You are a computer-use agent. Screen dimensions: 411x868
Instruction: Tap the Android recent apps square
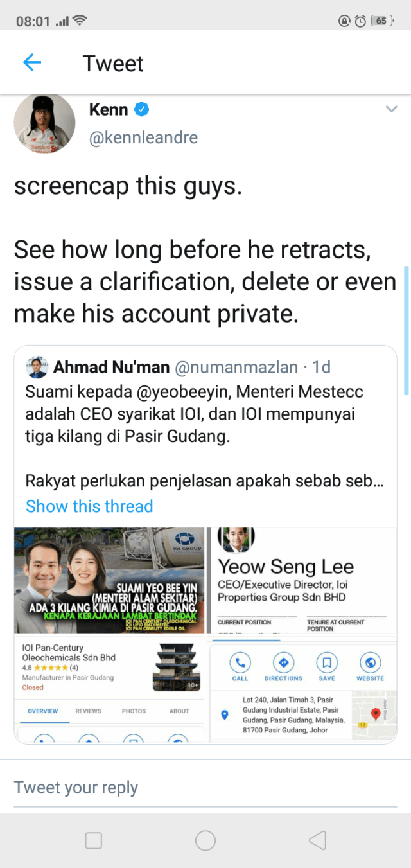point(94,840)
